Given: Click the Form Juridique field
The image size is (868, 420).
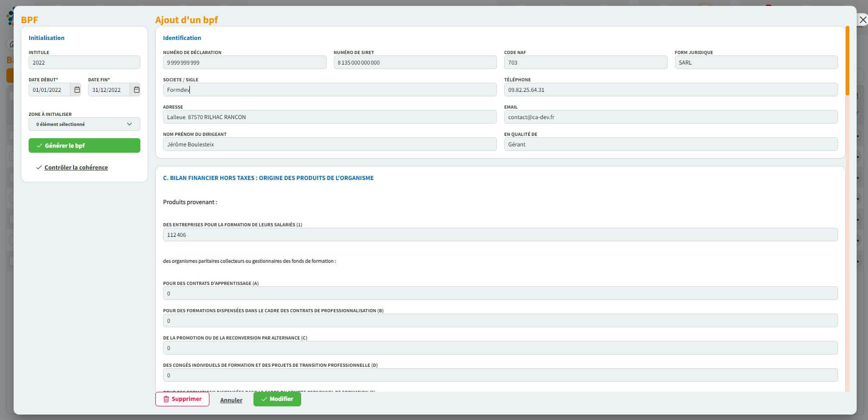Looking at the screenshot, I should click(756, 63).
